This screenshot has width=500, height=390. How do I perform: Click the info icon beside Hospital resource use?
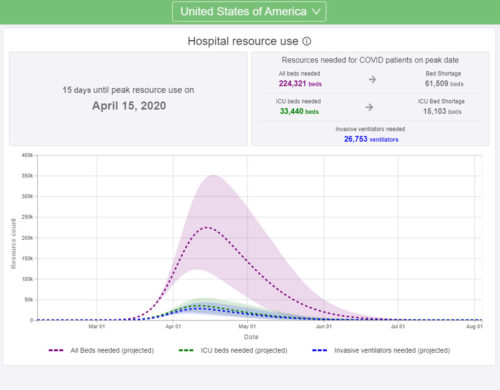[307, 41]
